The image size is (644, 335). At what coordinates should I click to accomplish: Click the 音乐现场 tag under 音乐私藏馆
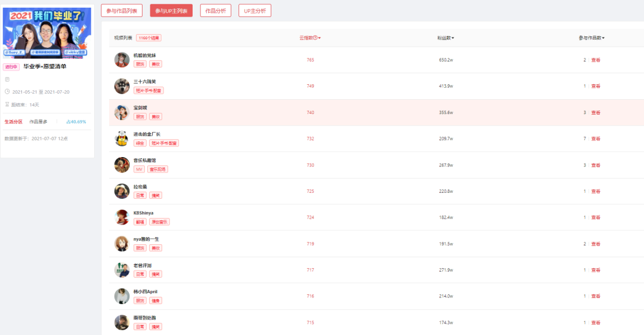coord(157,170)
